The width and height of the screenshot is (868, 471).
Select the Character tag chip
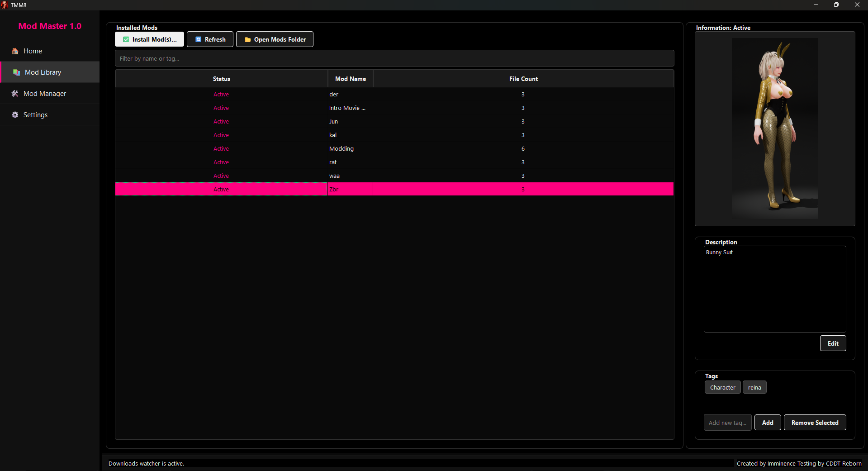point(722,387)
